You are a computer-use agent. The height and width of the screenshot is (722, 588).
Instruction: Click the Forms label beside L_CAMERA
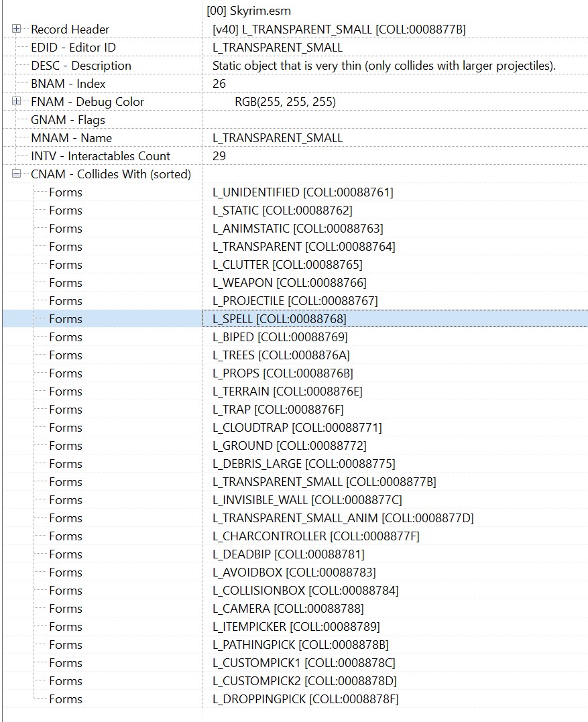point(66,609)
